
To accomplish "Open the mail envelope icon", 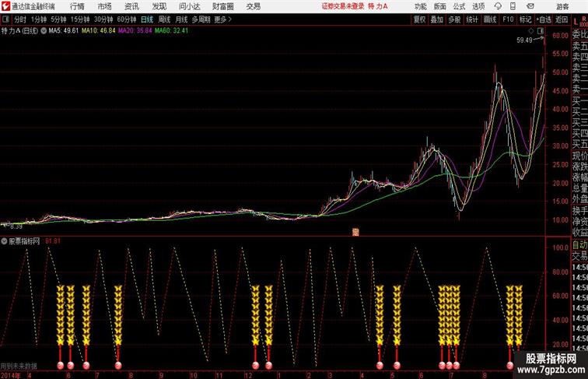I will 530,6.
